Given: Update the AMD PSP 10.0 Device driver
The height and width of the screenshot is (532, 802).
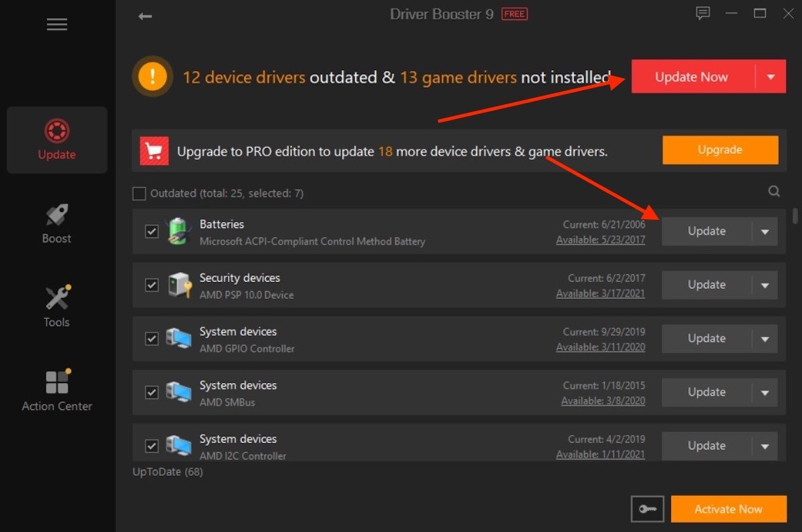Looking at the screenshot, I should (x=707, y=285).
